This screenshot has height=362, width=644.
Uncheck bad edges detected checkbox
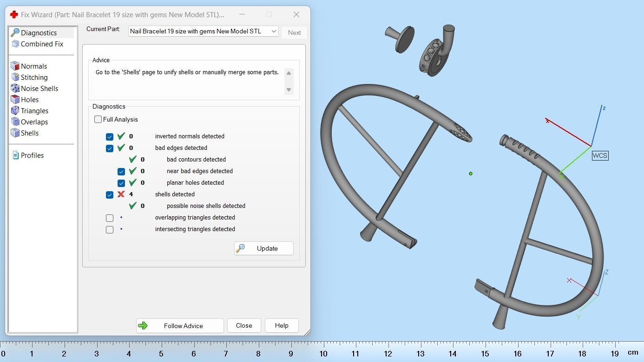tap(110, 148)
